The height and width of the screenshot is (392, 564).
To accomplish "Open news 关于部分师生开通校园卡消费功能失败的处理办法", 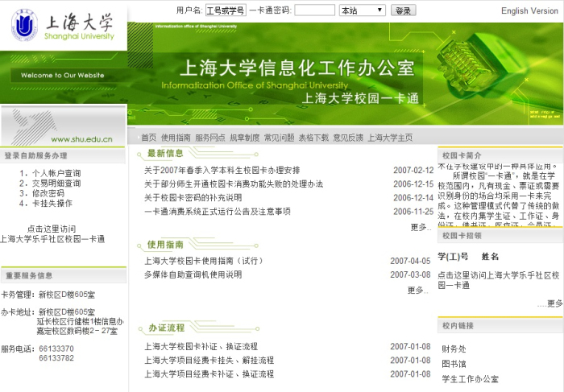I will tap(234, 184).
